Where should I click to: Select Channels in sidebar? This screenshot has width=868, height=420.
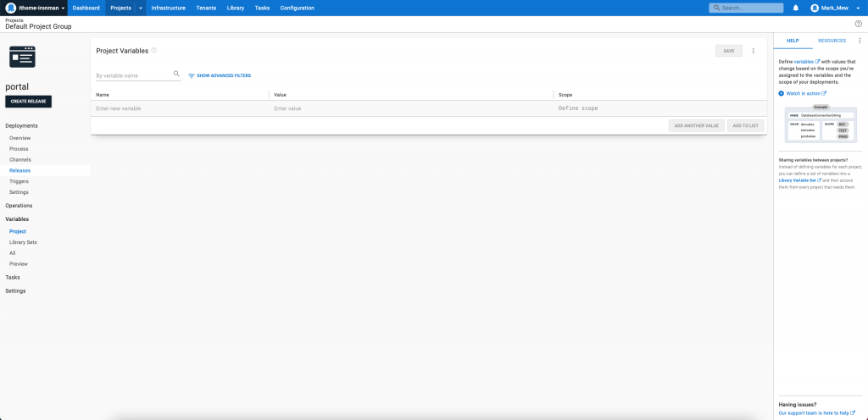click(20, 160)
